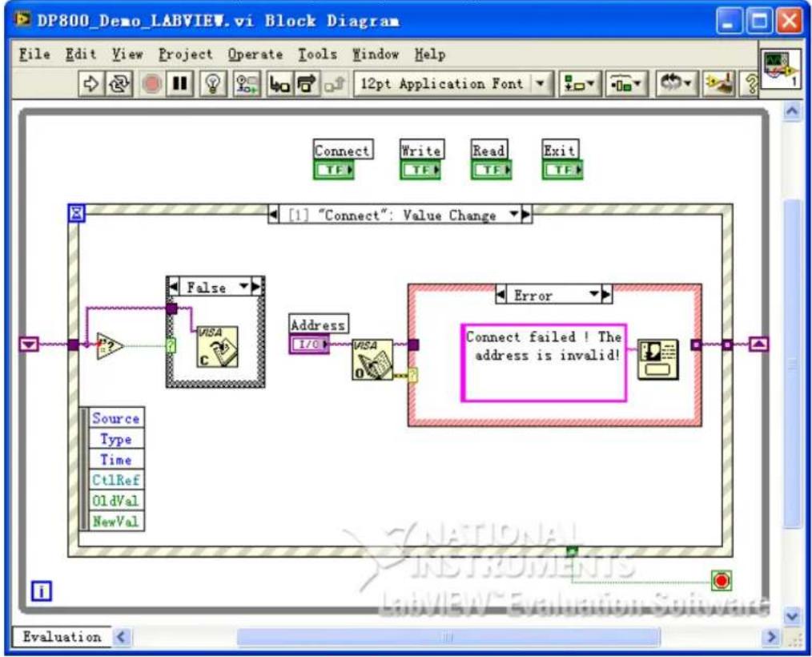Image resolution: width=812 pixels, height=657 pixels.
Task: Click the loop iteration terminal
Action: pos(42,591)
